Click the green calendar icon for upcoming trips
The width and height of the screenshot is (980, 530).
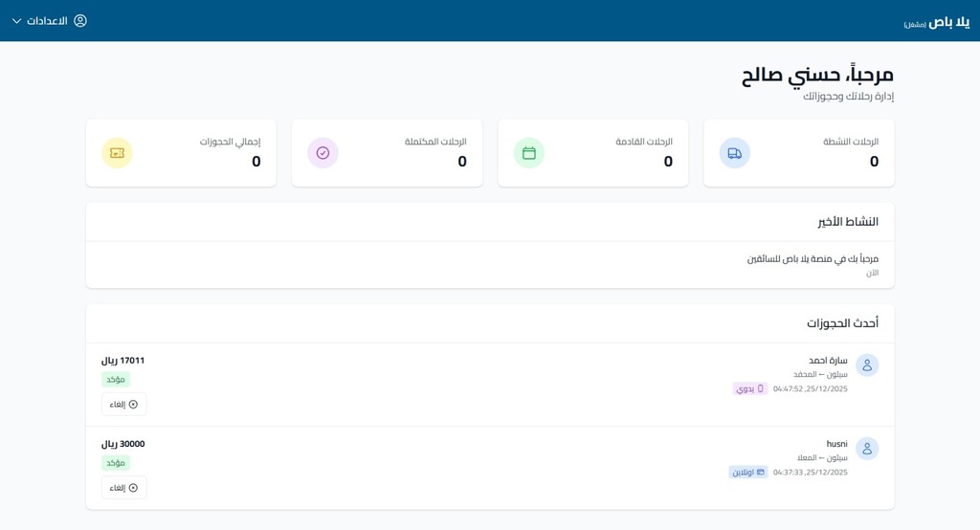[x=528, y=153]
